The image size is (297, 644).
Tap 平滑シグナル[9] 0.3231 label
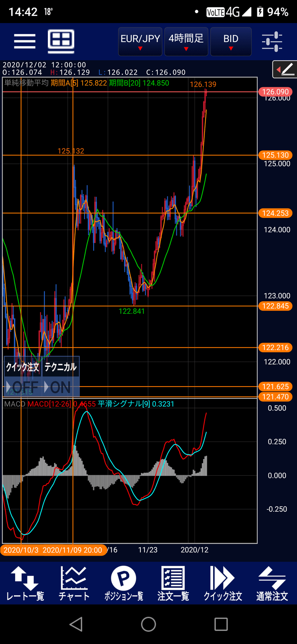coord(136,404)
